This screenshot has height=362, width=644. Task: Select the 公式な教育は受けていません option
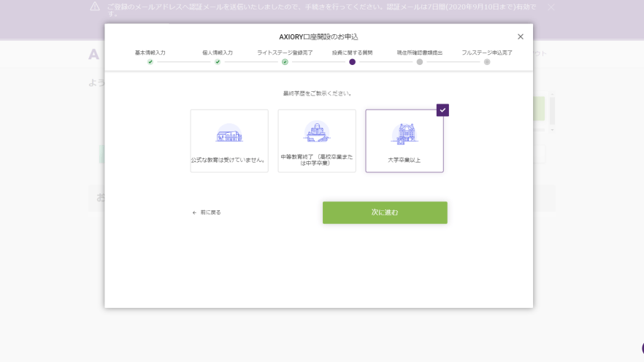click(229, 141)
